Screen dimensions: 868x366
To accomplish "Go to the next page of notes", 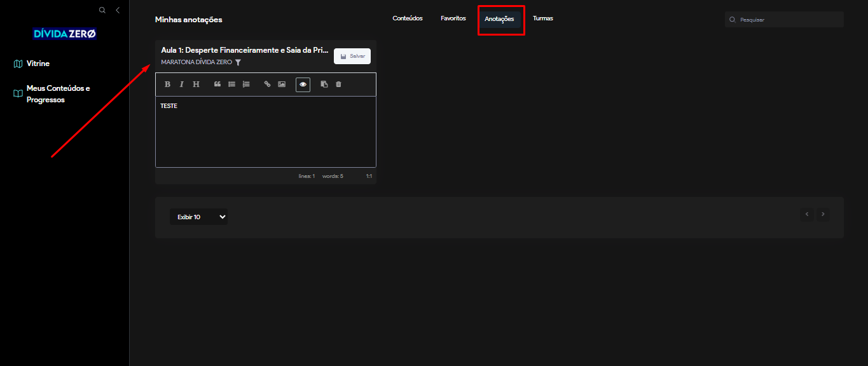I will click(x=823, y=214).
